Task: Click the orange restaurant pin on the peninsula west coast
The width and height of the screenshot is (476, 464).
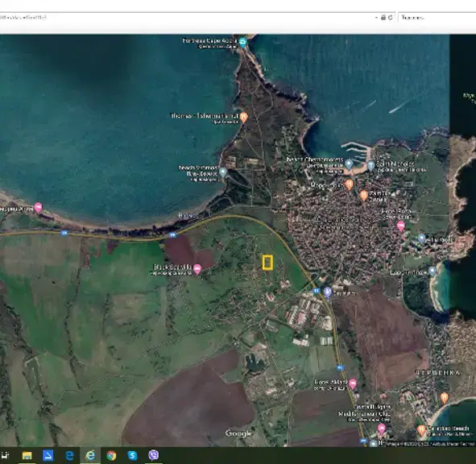Action: pos(243,117)
